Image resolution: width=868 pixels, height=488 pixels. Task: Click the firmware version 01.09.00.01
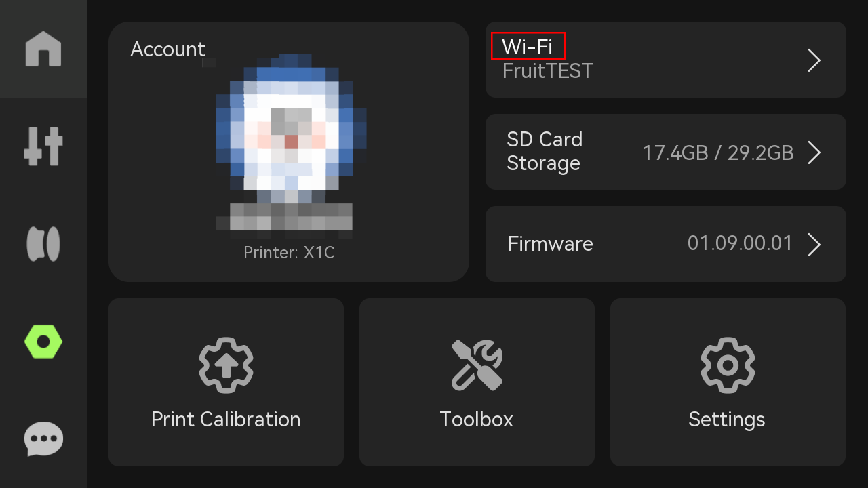741,244
